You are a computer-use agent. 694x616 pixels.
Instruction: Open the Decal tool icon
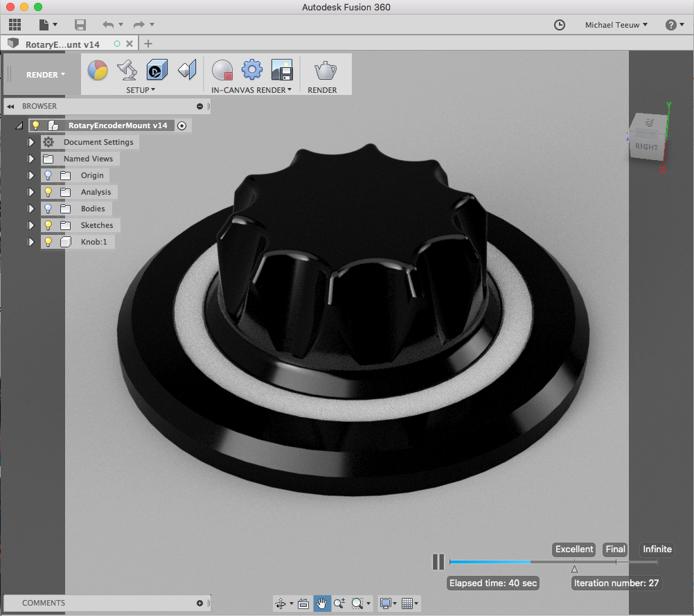point(157,70)
